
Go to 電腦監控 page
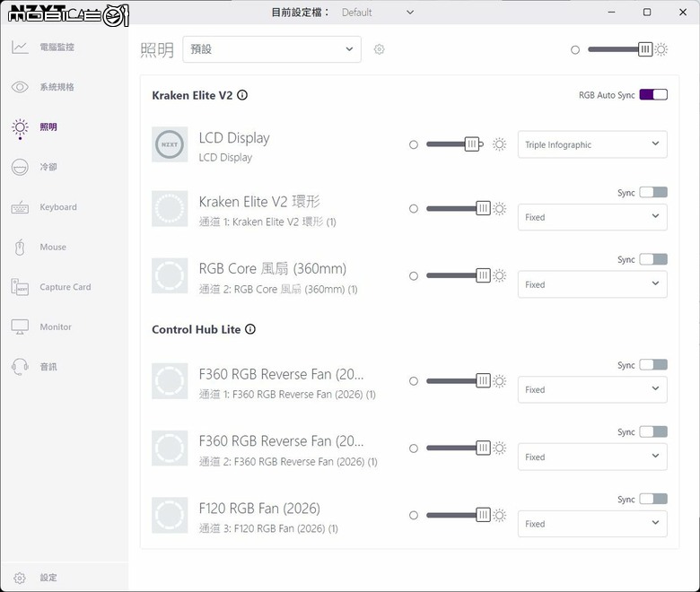coord(57,47)
